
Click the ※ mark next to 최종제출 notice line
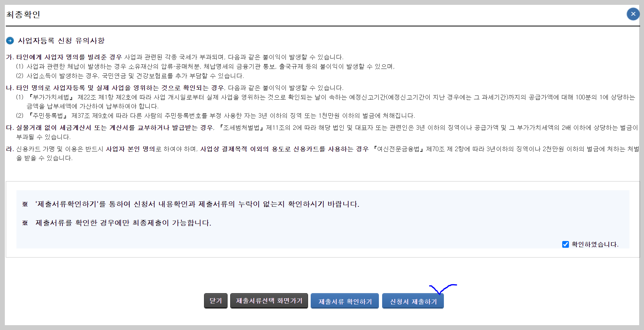[25, 223]
